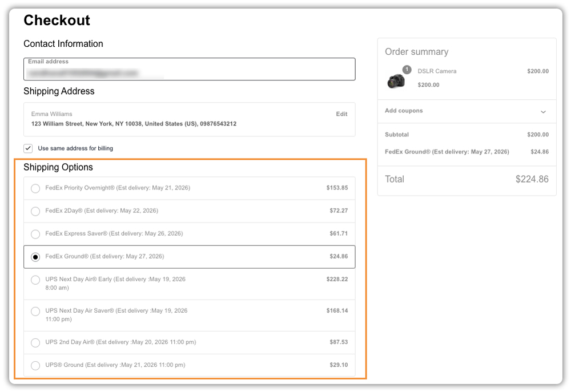The height and width of the screenshot is (392, 571).
Task: Select FedEx Ground radio button
Action: [35, 257]
